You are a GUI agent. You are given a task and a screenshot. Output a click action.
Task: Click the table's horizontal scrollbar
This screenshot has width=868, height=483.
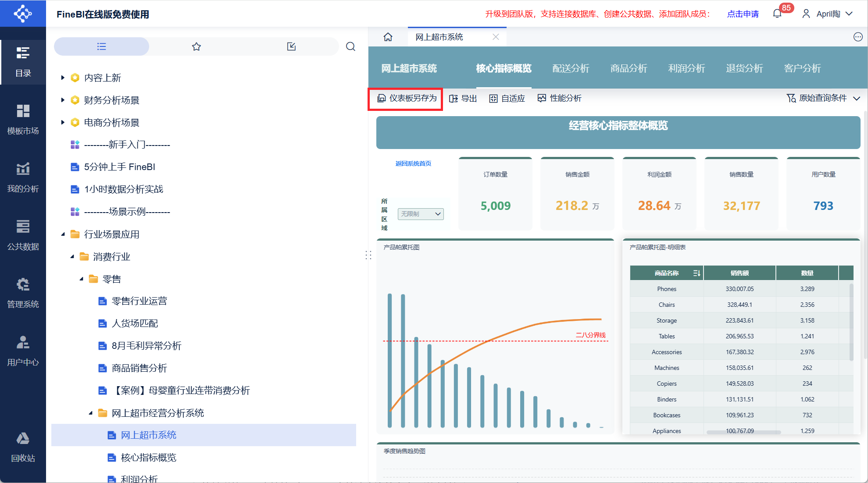[x=743, y=432]
